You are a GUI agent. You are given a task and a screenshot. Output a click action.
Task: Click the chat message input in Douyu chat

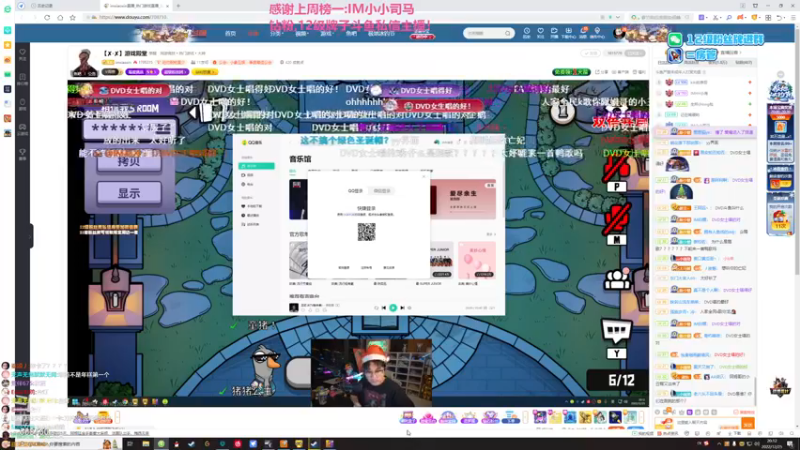[x=708, y=423]
